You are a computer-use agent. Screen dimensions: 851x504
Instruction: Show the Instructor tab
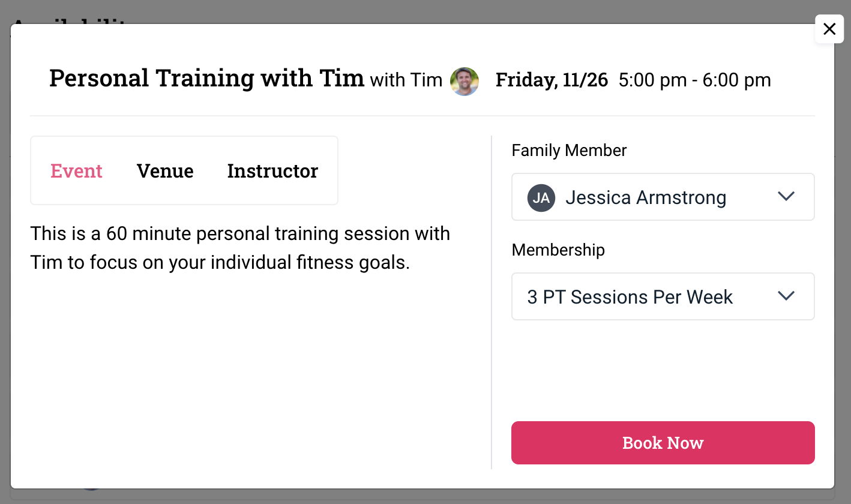point(272,171)
